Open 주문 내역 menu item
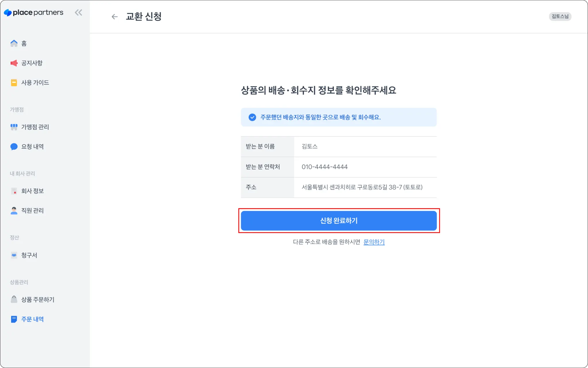588x368 pixels. [x=32, y=319]
